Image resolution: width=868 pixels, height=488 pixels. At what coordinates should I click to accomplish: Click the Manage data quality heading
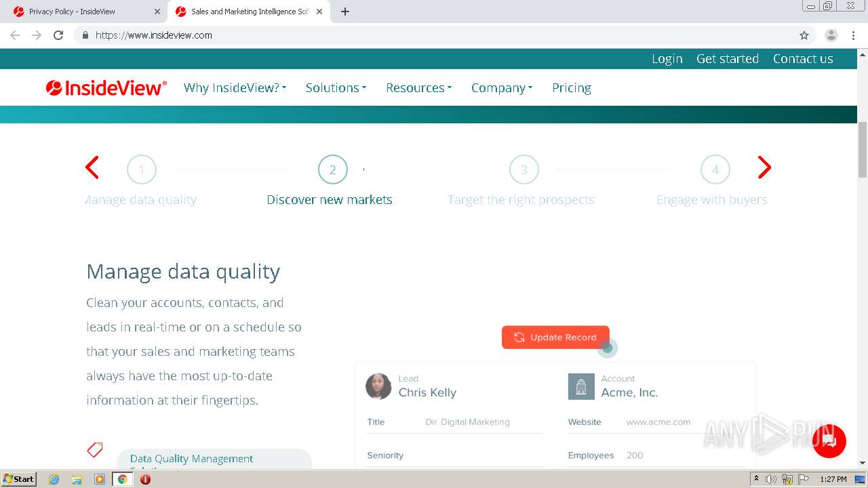pos(183,272)
